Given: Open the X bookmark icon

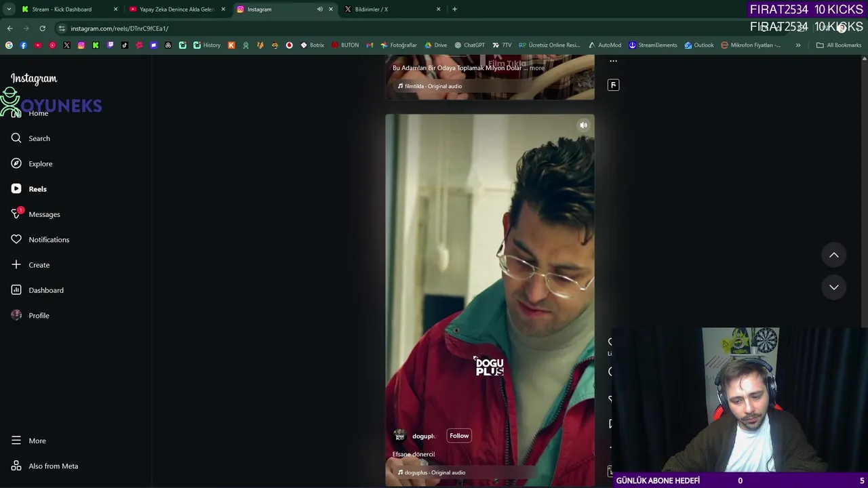Looking at the screenshot, I should pos(66,45).
